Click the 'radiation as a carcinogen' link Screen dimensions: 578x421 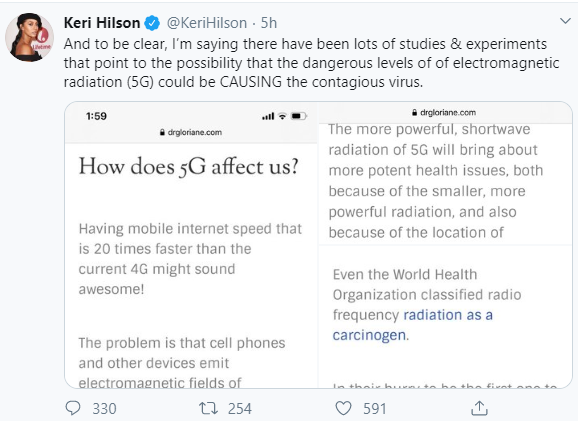pos(412,325)
